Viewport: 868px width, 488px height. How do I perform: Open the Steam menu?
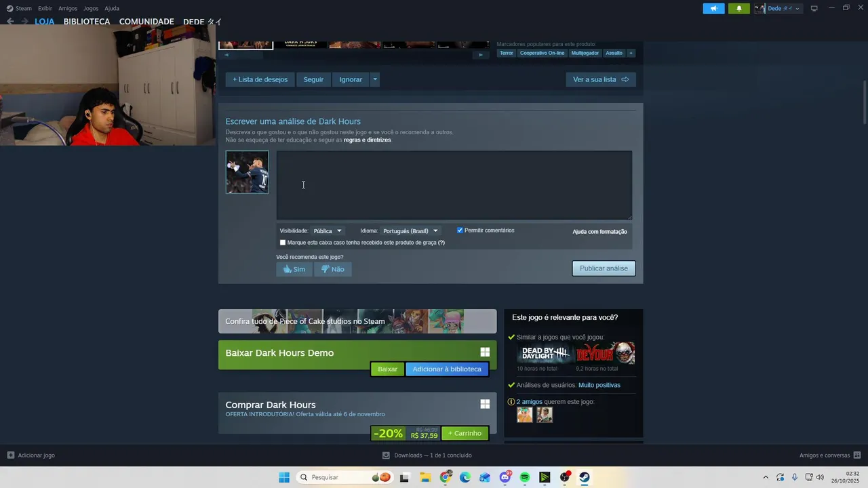pos(23,8)
